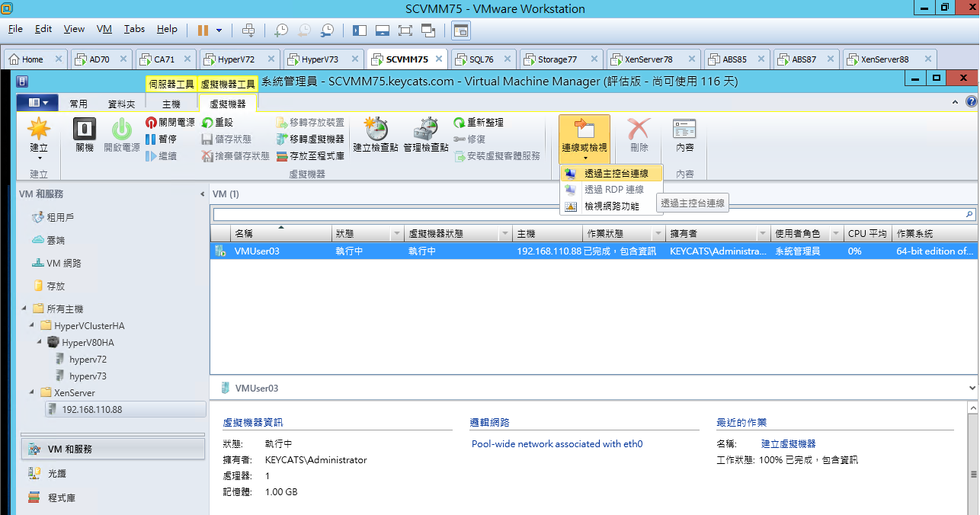Collapse the 所有主機 all hosts tree node
This screenshot has width=980, height=515.
(26, 309)
